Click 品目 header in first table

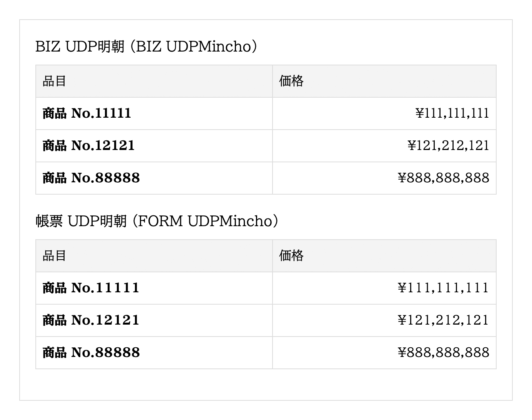pyautogui.click(x=54, y=81)
